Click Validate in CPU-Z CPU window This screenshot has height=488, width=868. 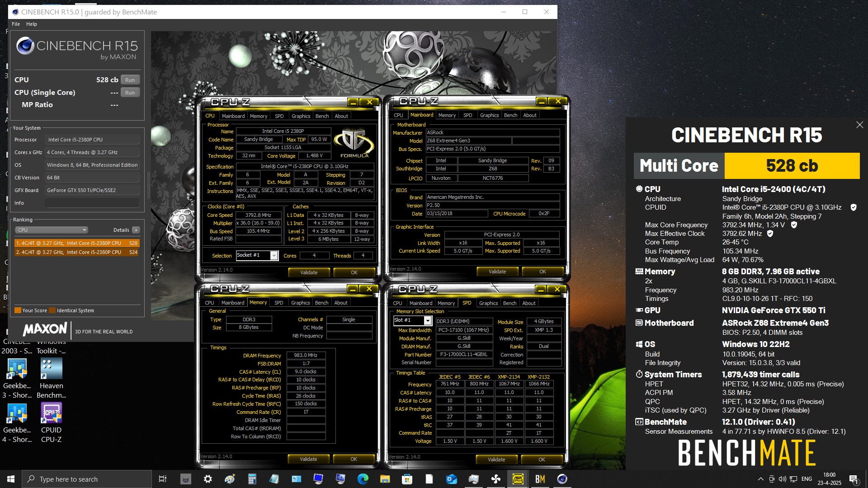(x=309, y=272)
